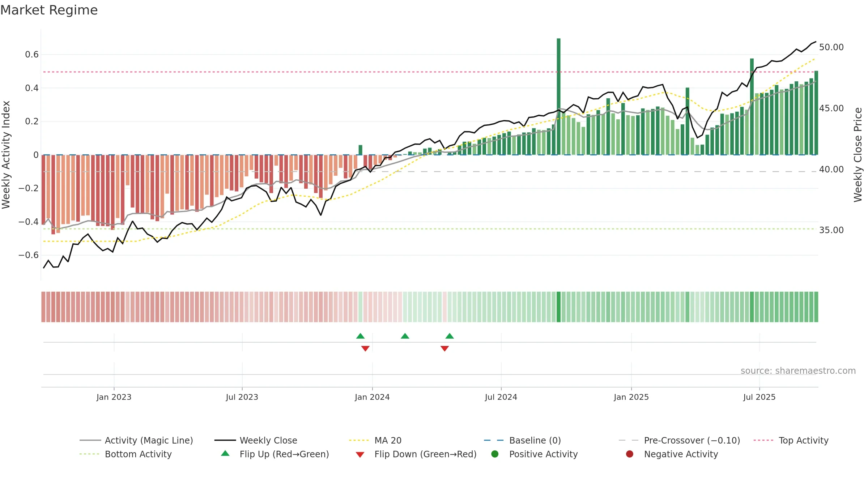The height and width of the screenshot is (488, 868).
Task: Click the 0.6 activity axis label
Action: click(31, 55)
